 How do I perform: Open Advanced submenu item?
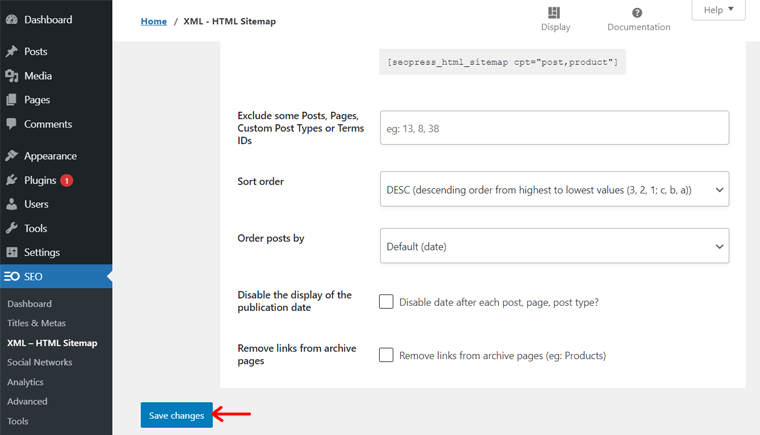tap(27, 402)
